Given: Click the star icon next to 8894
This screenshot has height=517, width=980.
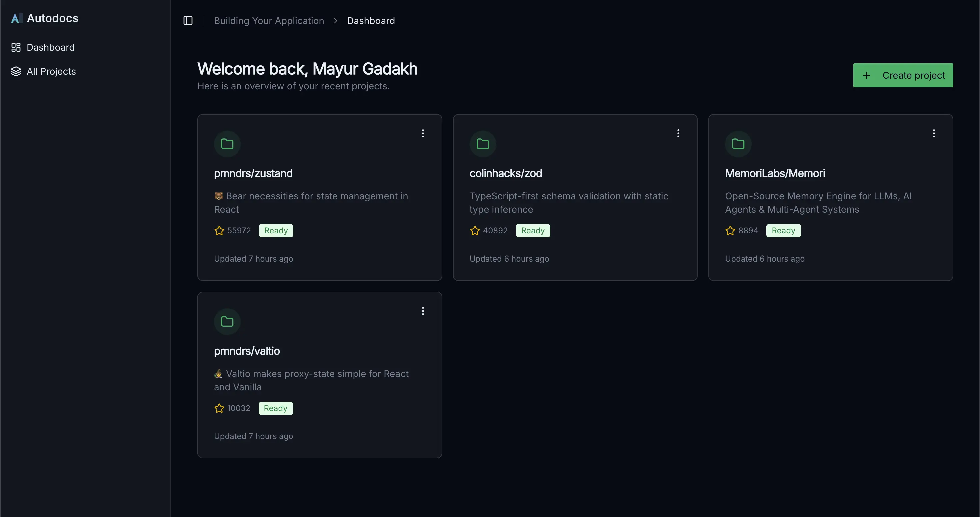Looking at the screenshot, I should 730,231.
